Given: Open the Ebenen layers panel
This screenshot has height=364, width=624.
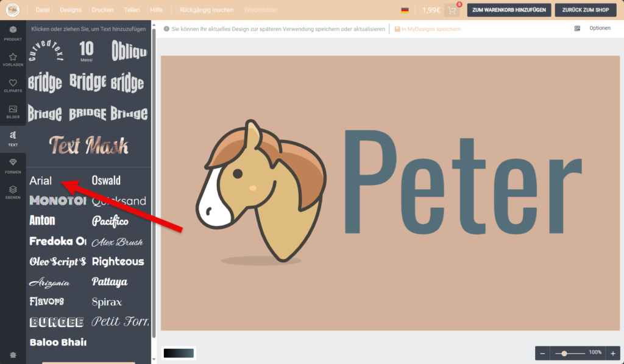Looking at the screenshot, I should click(13, 192).
